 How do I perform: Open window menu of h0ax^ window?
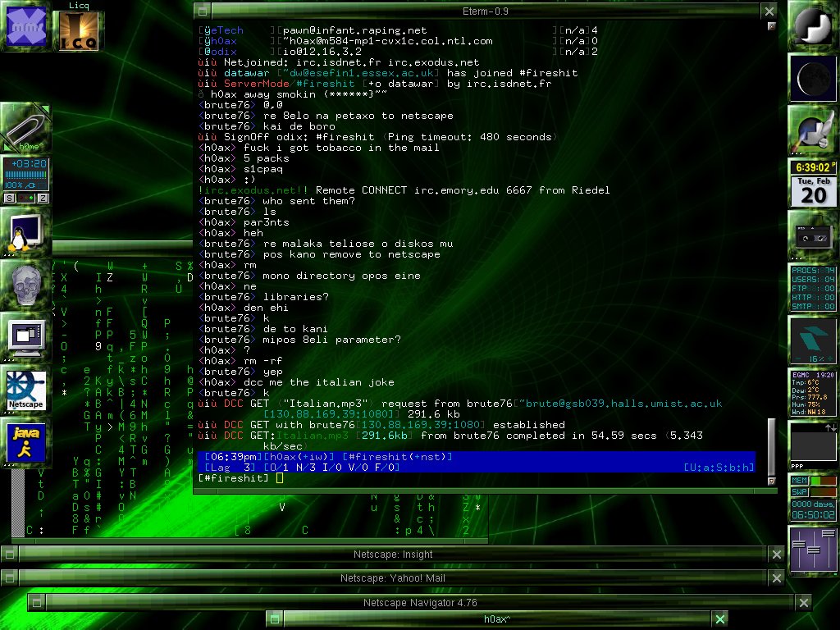tap(274, 619)
